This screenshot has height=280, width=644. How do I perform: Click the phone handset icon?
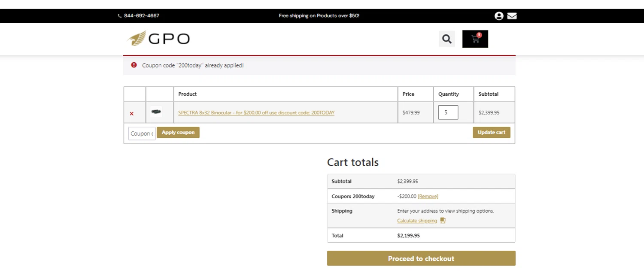click(120, 16)
